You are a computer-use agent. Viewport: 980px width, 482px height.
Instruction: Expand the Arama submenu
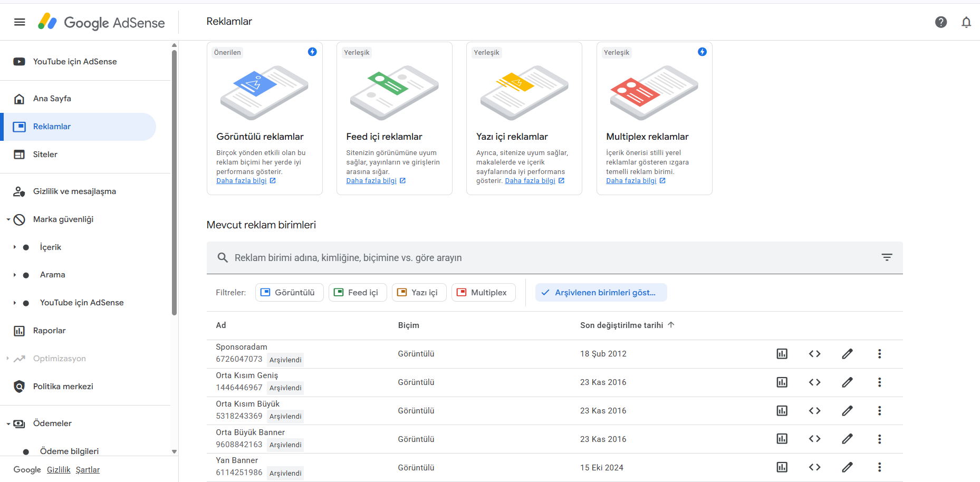point(15,275)
